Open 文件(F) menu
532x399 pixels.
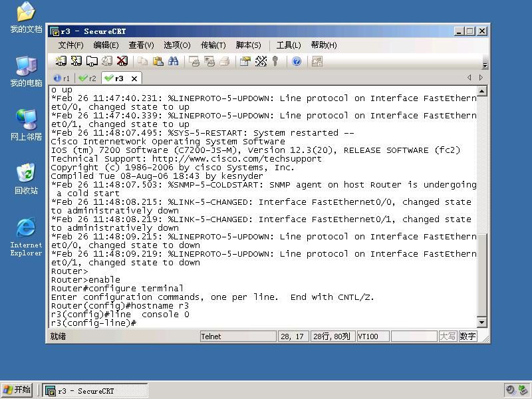coord(70,45)
